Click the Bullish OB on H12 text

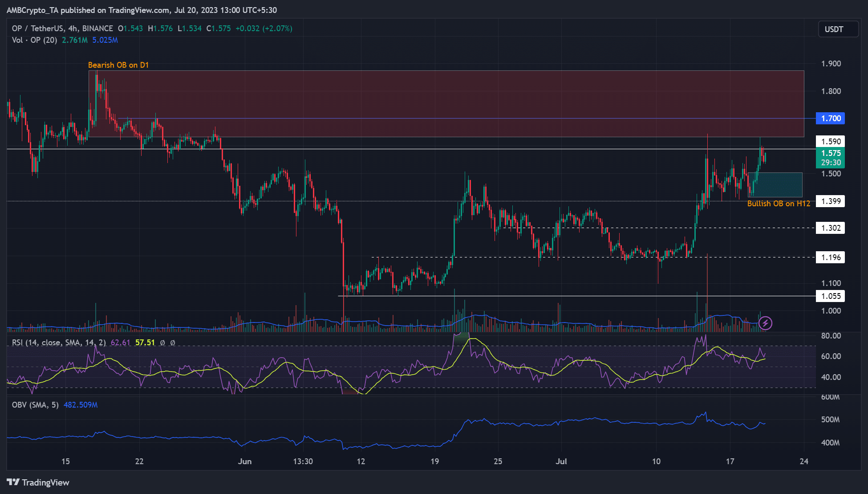coord(779,204)
